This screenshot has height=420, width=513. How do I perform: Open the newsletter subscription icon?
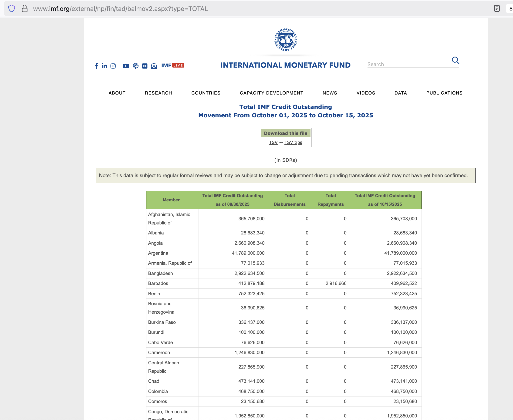(x=154, y=66)
